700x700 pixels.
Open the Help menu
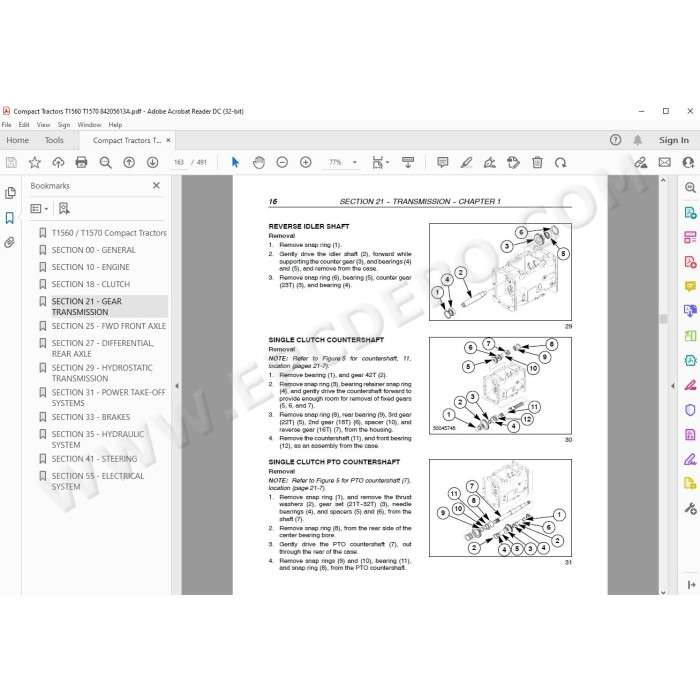tap(115, 125)
